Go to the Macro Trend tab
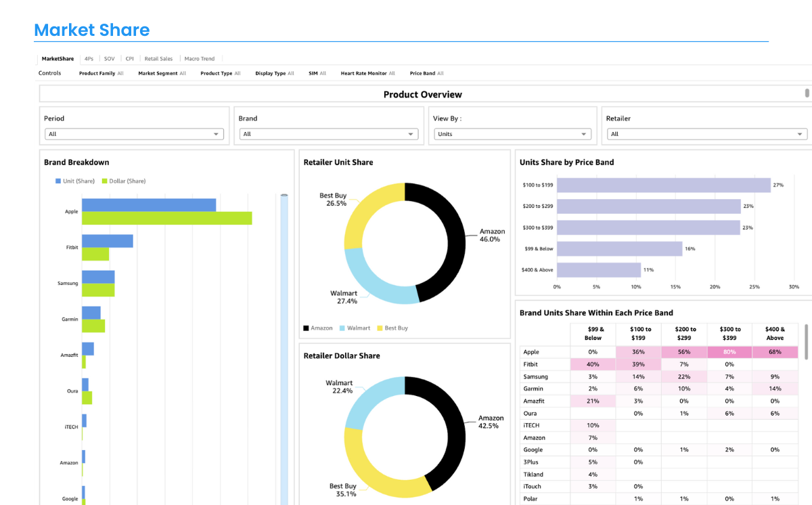This screenshot has width=812, height=505. (x=200, y=59)
